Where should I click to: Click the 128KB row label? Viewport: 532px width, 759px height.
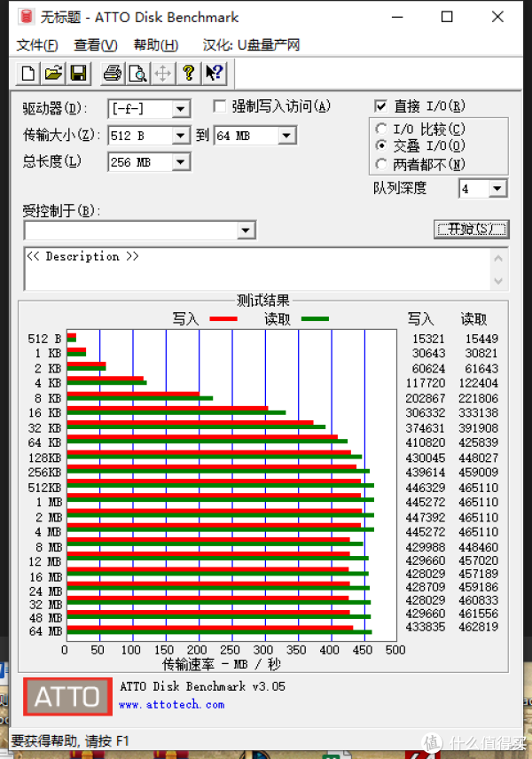click(x=44, y=458)
